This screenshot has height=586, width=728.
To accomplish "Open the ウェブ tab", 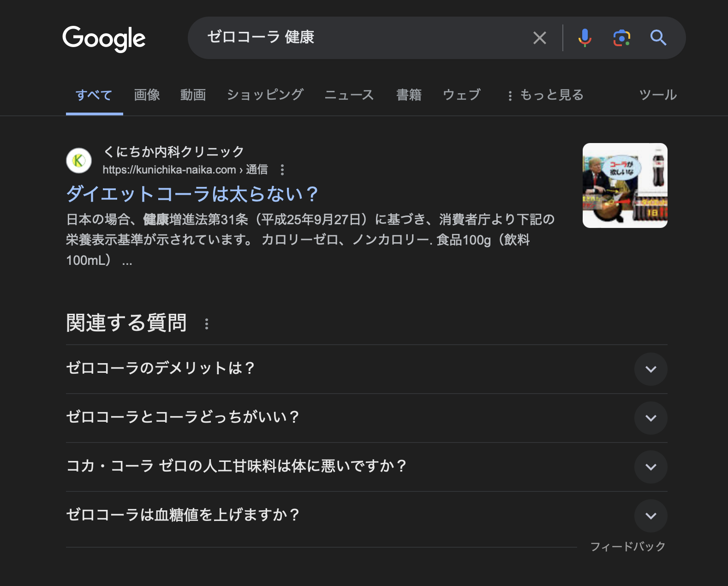I will pos(462,95).
